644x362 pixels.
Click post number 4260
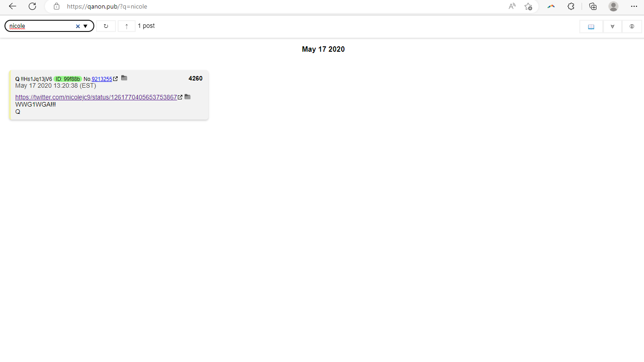pos(195,78)
